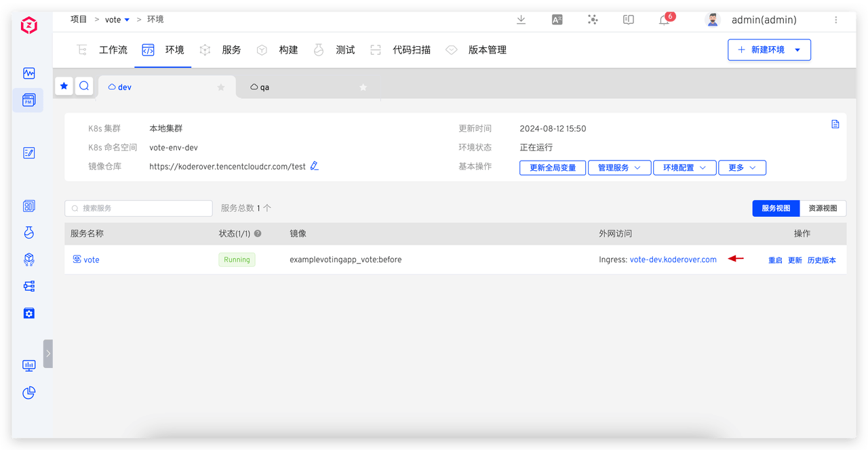This screenshot has height=450, width=868.
Task: Favorite the qa environment using its star
Action: [363, 87]
